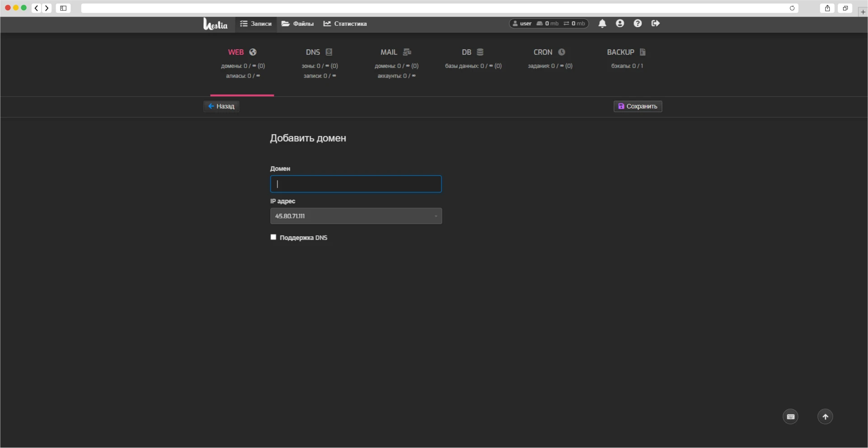The height and width of the screenshot is (448, 868).
Task: Click the Сохранить button
Action: pos(638,106)
